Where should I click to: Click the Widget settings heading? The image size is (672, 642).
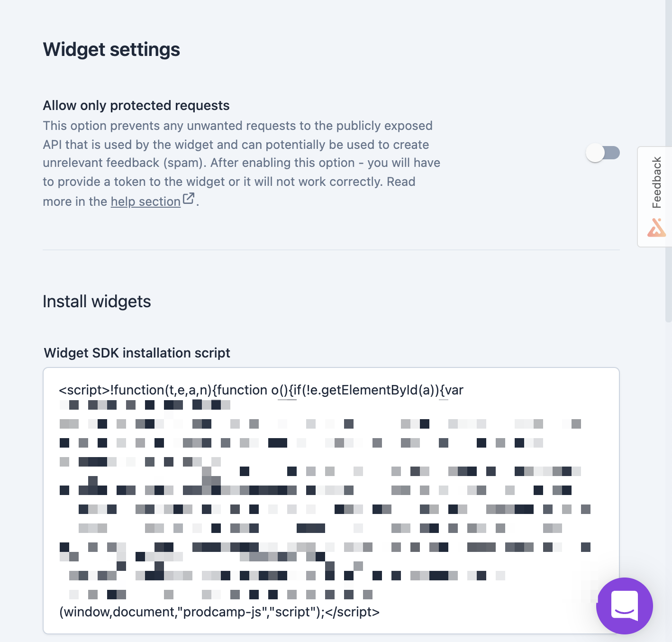tap(111, 49)
